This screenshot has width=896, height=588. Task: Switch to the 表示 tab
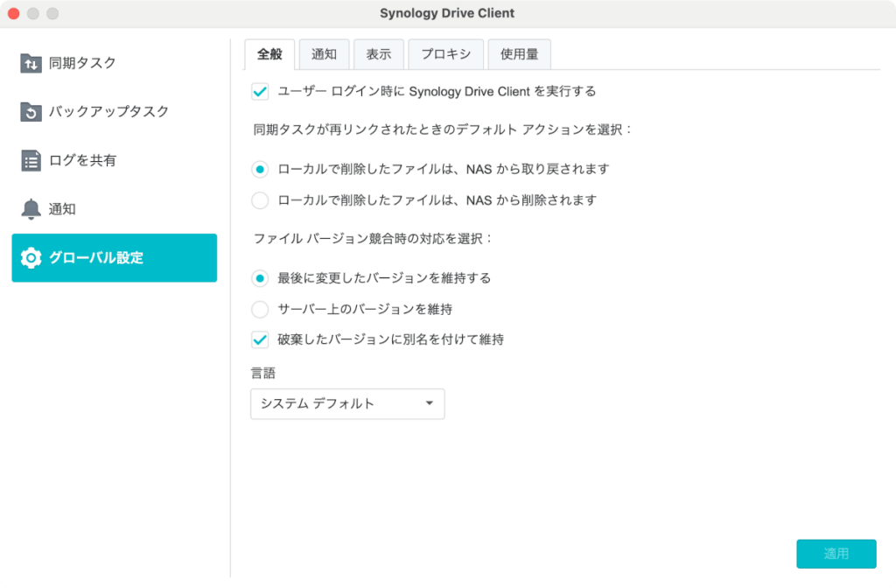[x=379, y=54]
